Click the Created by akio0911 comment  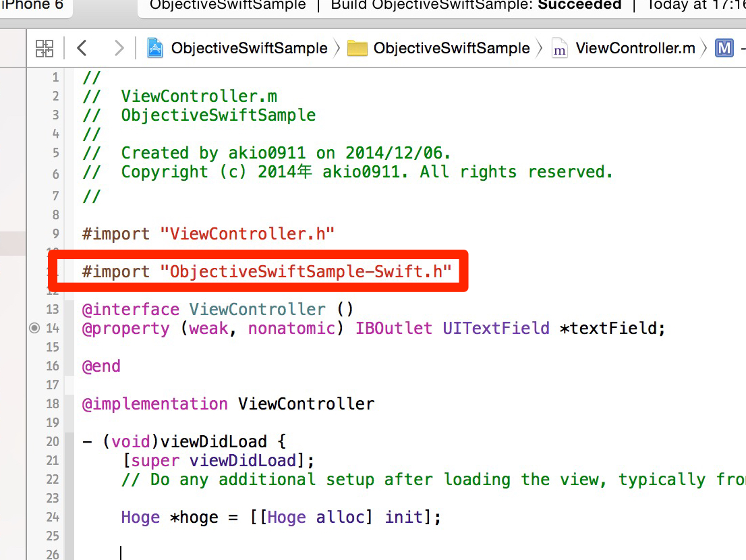click(267, 152)
